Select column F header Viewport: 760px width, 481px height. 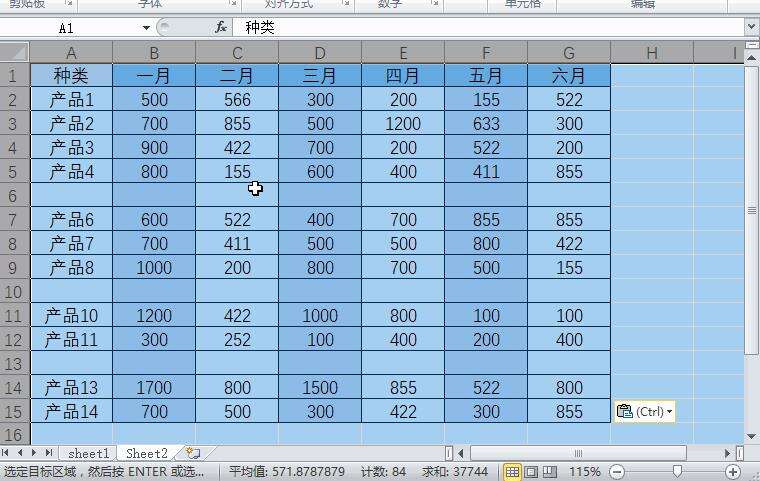(486, 52)
